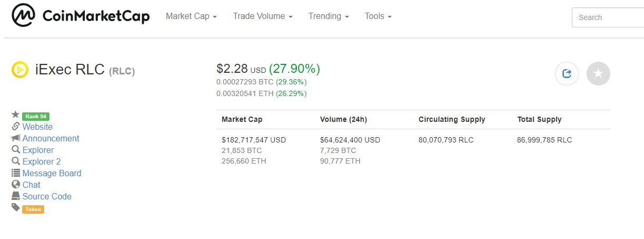Click the orange Token badge
The height and width of the screenshot is (239, 644).
click(x=33, y=209)
